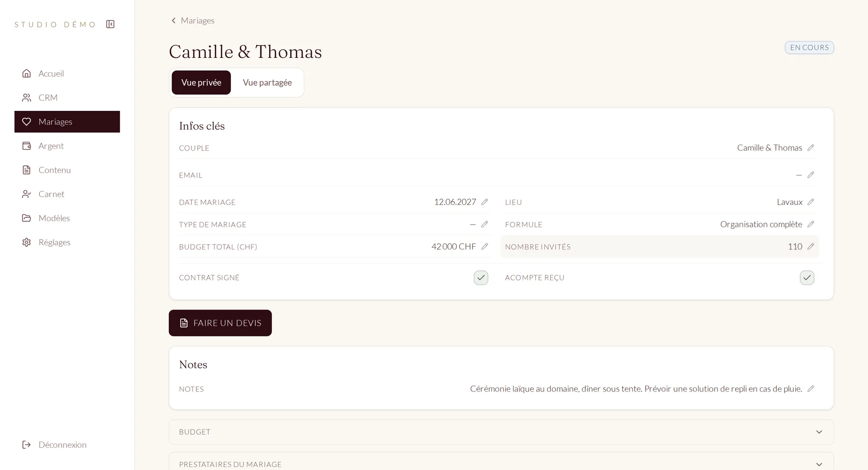Collapse the sidebar with the panel icon
The height and width of the screenshot is (470, 868).
coord(110,24)
